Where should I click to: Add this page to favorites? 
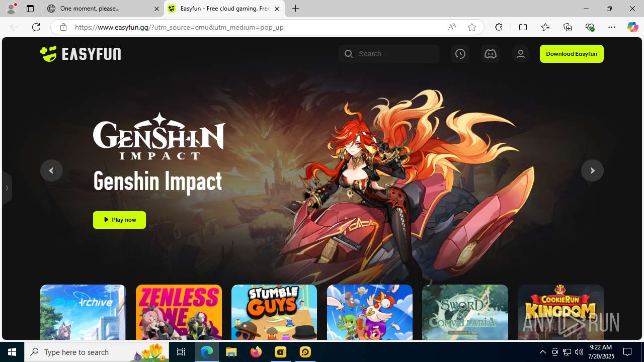point(471,27)
